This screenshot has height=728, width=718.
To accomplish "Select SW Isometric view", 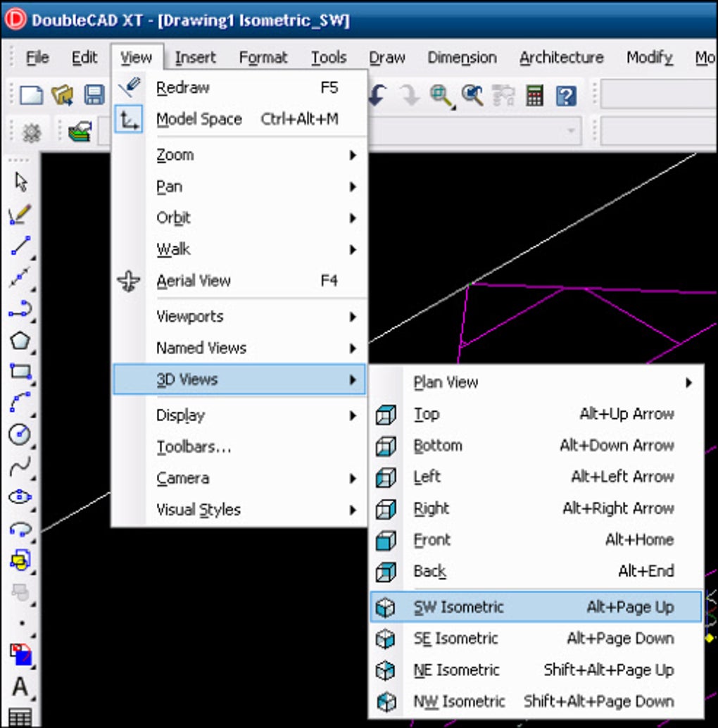I will pos(536,607).
